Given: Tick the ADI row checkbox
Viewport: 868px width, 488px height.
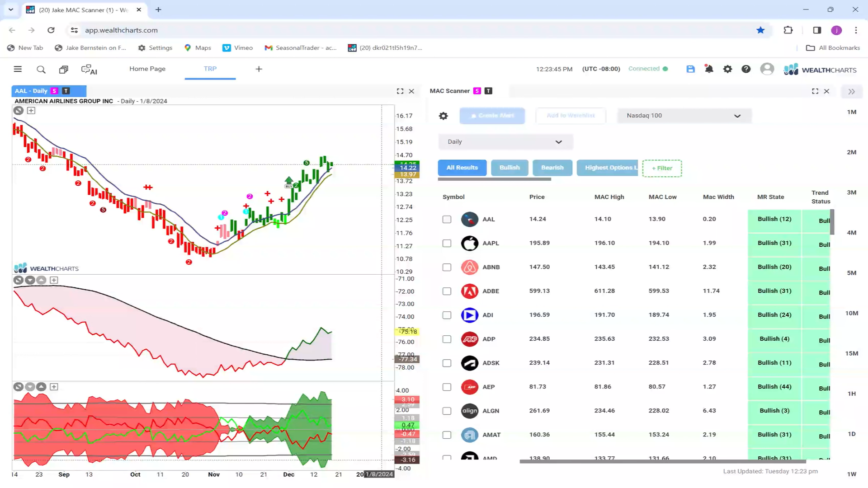Looking at the screenshot, I should (447, 315).
